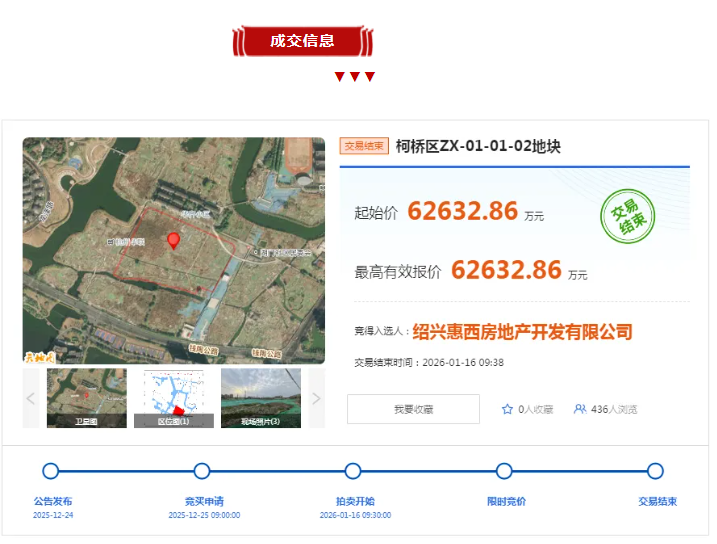The width and height of the screenshot is (717, 544).
Task: Click the orange 交易结束 status tag
Action: [364, 146]
